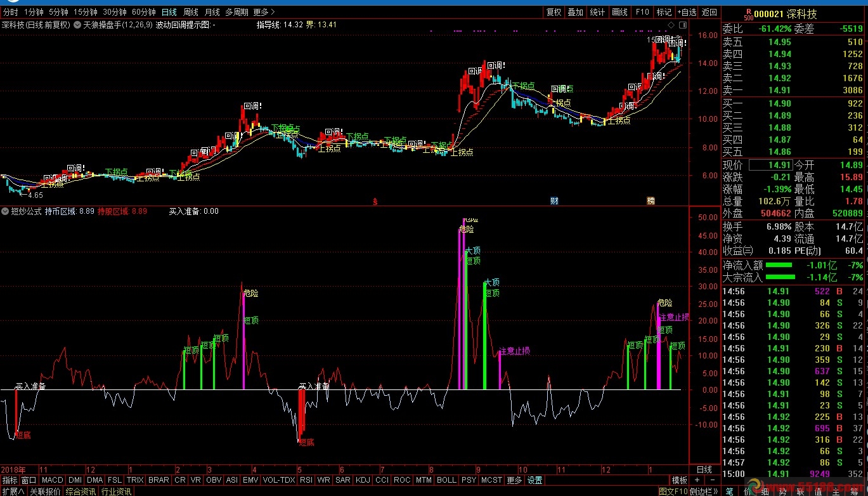
Task: Click the 日线 label at the chart's bottom right
Action: coord(704,469)
